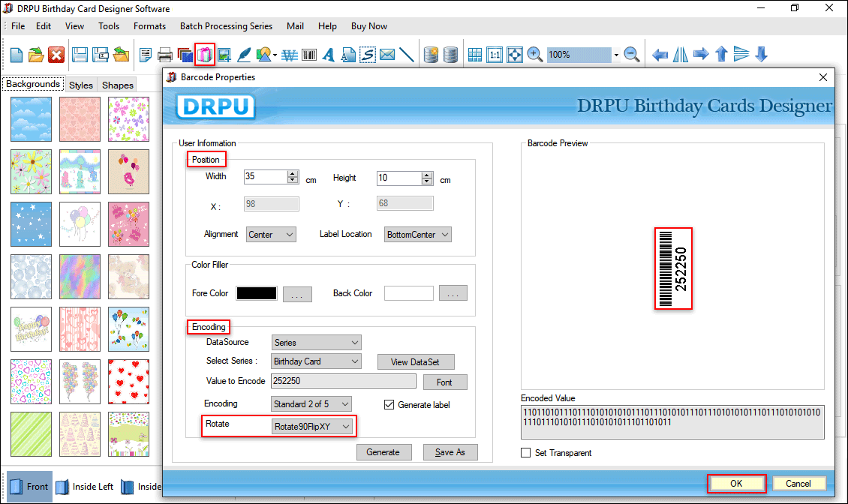Click the Insert image icon
848x504 pixels.
coord(224,55)
